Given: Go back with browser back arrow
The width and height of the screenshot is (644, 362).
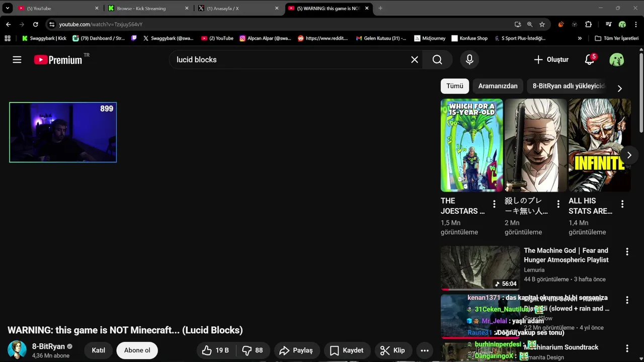Looking at the screenshot, I should [x=9, y=24].
